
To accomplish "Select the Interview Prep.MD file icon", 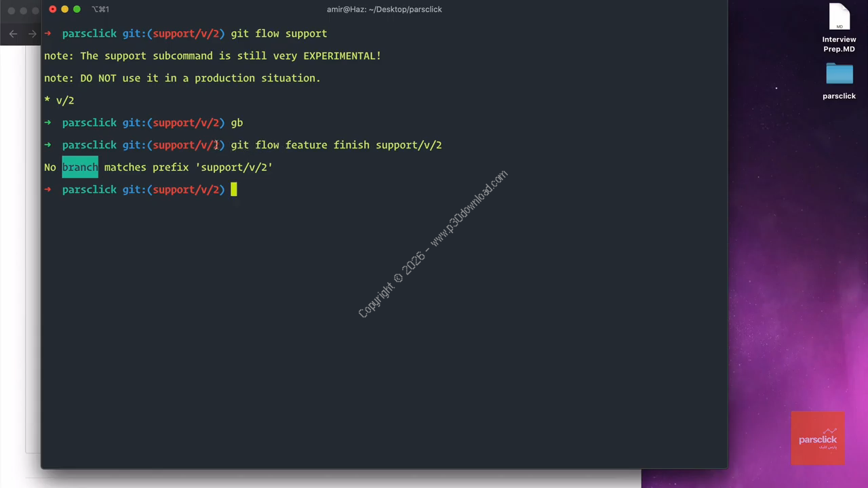I will pos(839,18).
